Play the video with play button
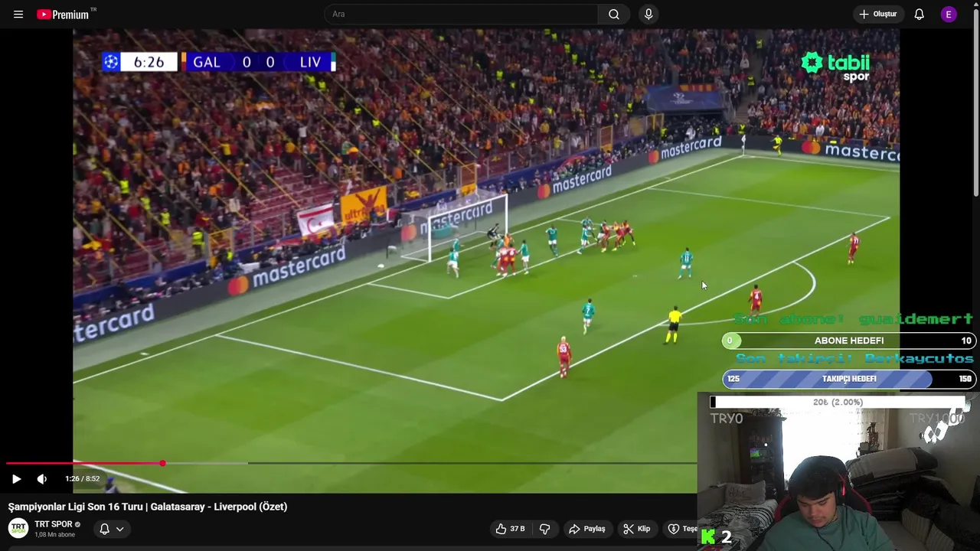The image size is (980, 551). click(16, 479)
